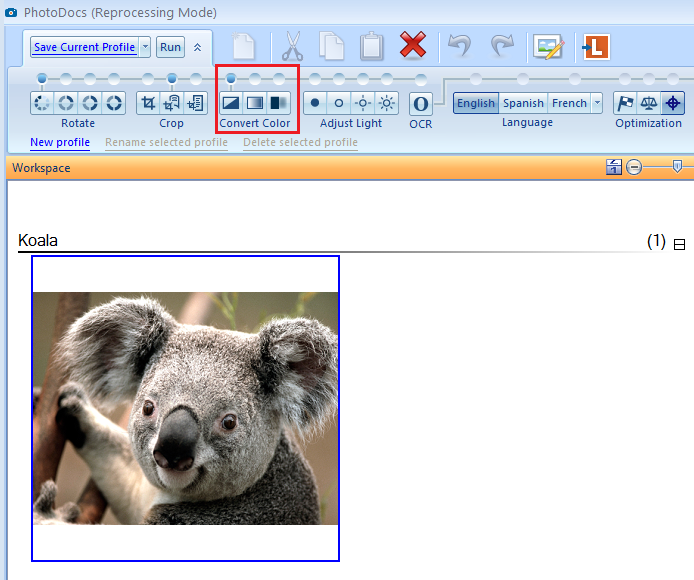Open the Save Current Profile dropdown arrow
Image resolution: width=694 pixels, height=580 pixels.
(145, 47)
